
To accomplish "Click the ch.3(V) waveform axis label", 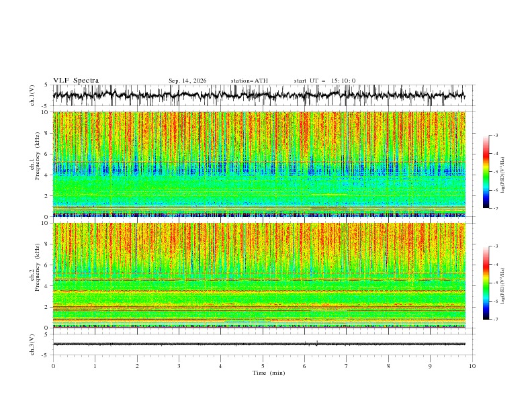I will click(32, 345).
